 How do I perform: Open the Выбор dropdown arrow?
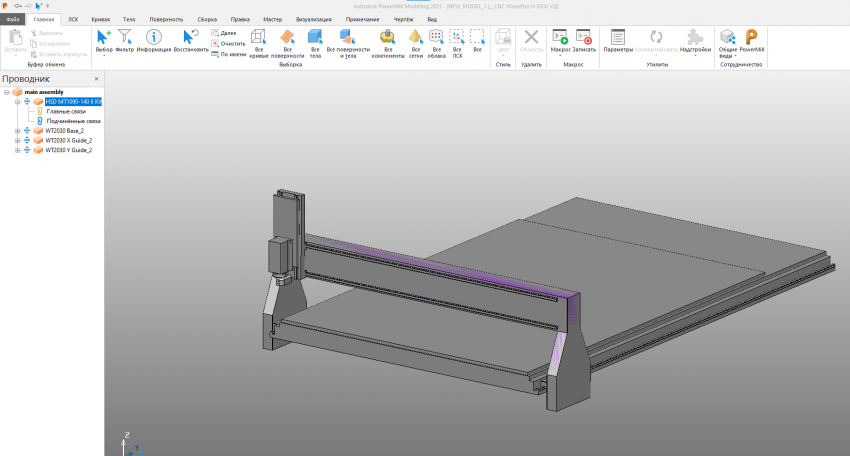pyautogui.click(x=103, y=55)
